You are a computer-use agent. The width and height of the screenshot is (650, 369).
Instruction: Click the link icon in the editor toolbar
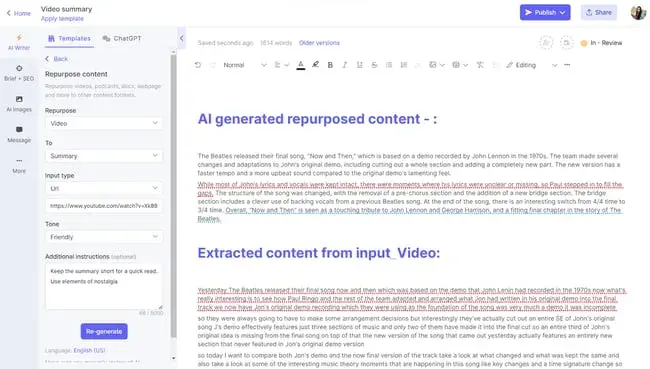pos(418,65)
